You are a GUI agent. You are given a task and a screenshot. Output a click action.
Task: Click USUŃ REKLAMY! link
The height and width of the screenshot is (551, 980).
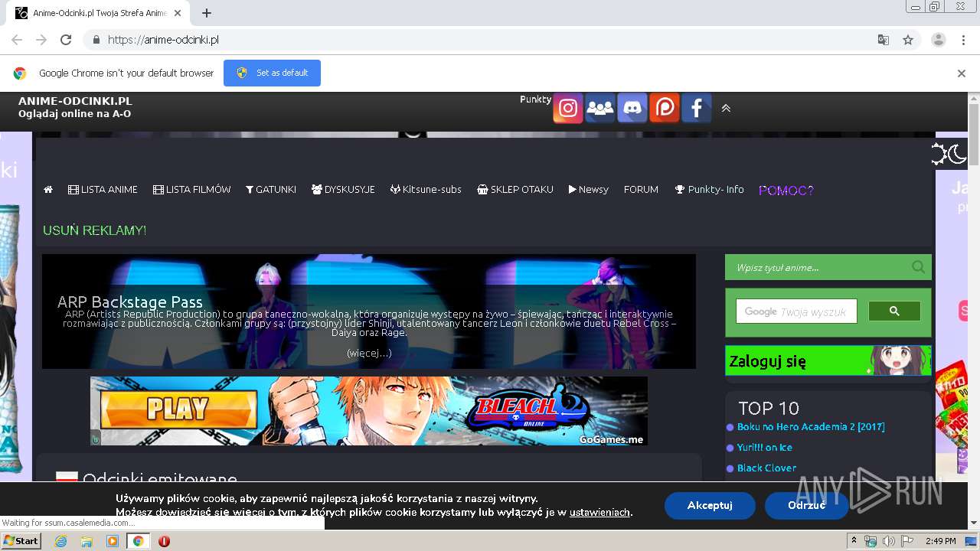(94, 230)
